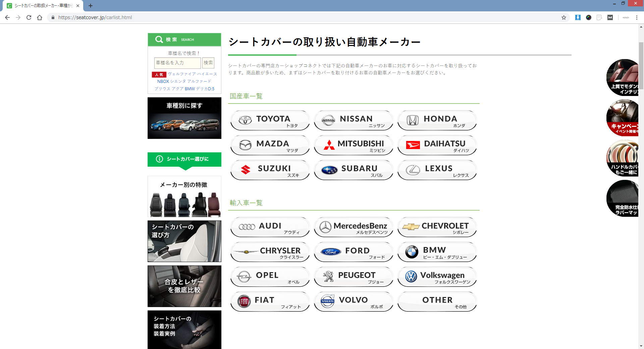This screenshot has height=349, width=644.
Task: Open the 合皮とレザーを徹底比較 banner
Action: 184,286
